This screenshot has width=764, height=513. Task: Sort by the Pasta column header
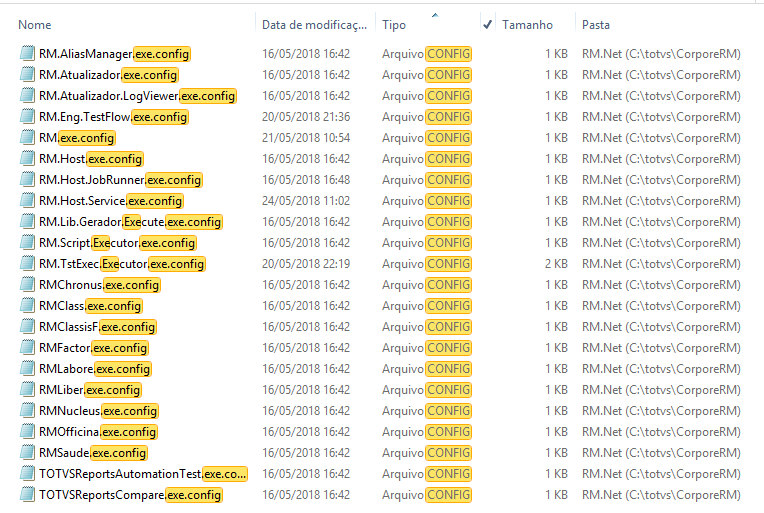[x=595, y=25]
